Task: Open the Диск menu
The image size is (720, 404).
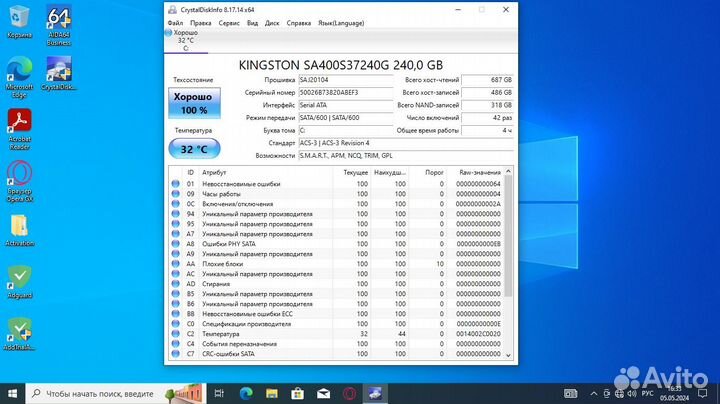Action: point(272,23)
